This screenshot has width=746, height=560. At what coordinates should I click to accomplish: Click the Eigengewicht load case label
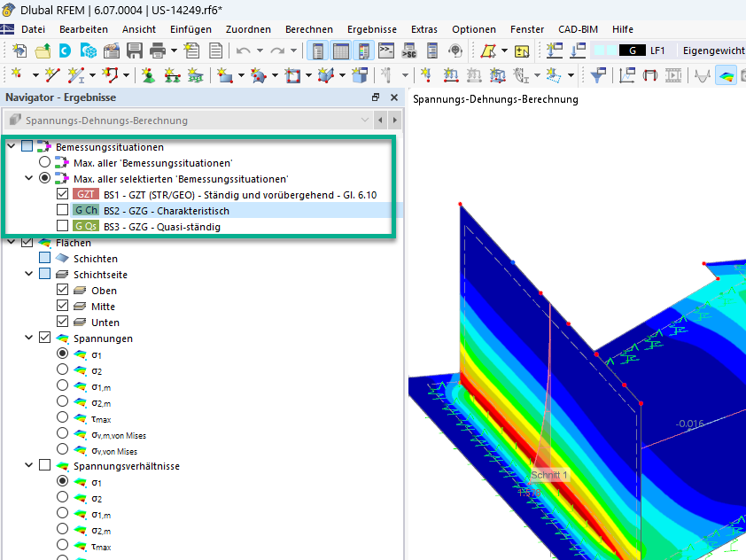(714, 51)
